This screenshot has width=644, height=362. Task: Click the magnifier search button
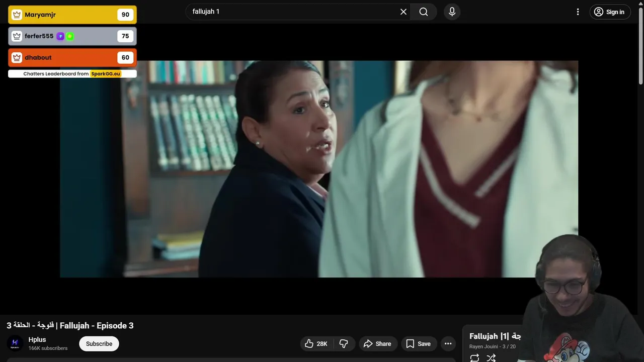tap(424, 12)
